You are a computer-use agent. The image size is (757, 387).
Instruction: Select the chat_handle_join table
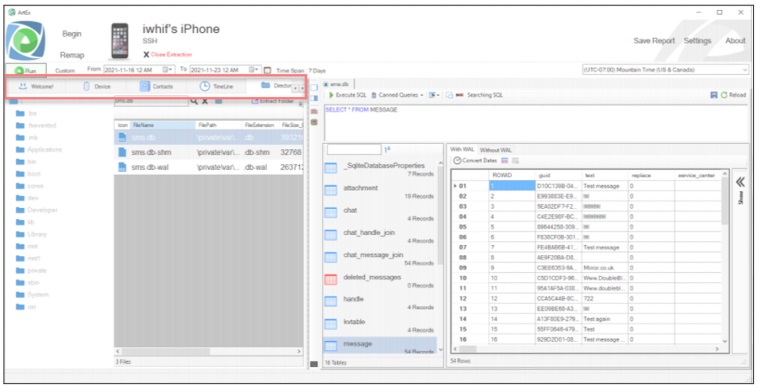click(381, 236)
